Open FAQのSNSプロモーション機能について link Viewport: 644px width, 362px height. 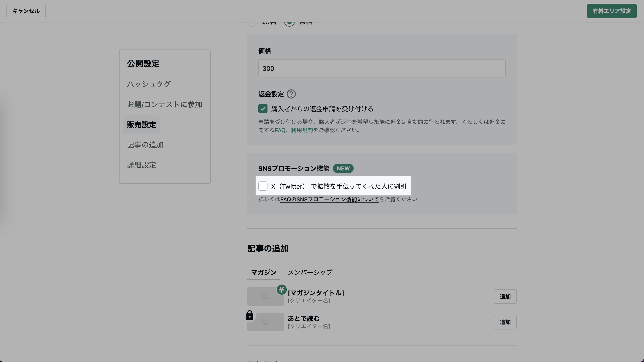pos(330,199)
